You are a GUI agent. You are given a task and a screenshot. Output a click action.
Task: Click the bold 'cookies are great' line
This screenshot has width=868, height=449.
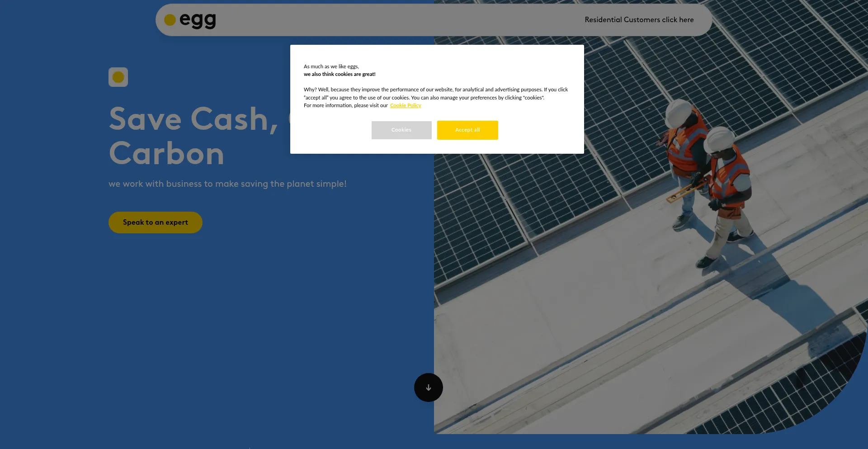pyautogui.click(x=340, y=74)
